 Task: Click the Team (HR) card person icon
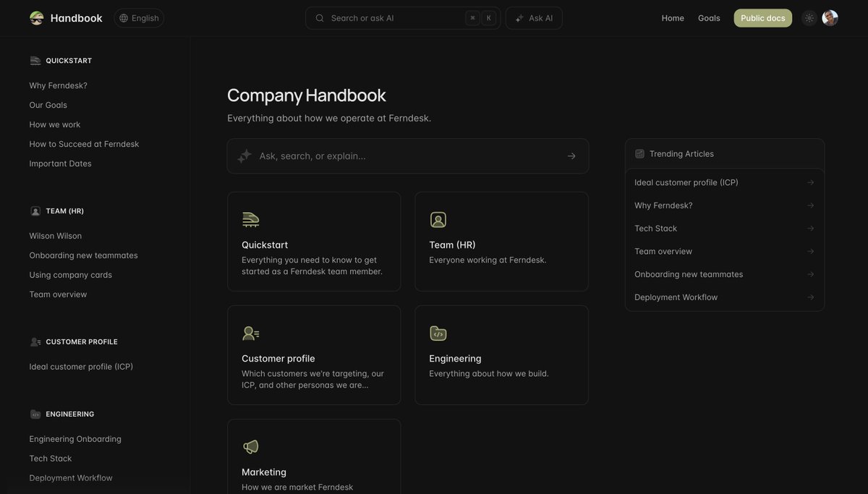pos(438,220)
